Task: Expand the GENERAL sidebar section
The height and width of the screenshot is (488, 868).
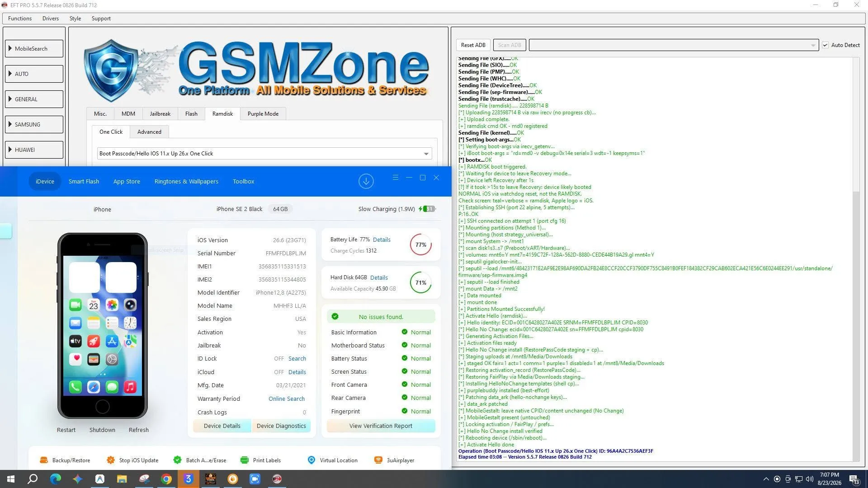Action: tap(34, 99)
